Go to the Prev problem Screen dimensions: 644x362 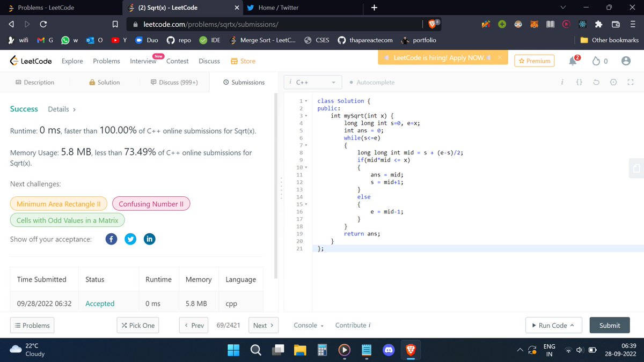pyautogui.click(x=194, y=326)
